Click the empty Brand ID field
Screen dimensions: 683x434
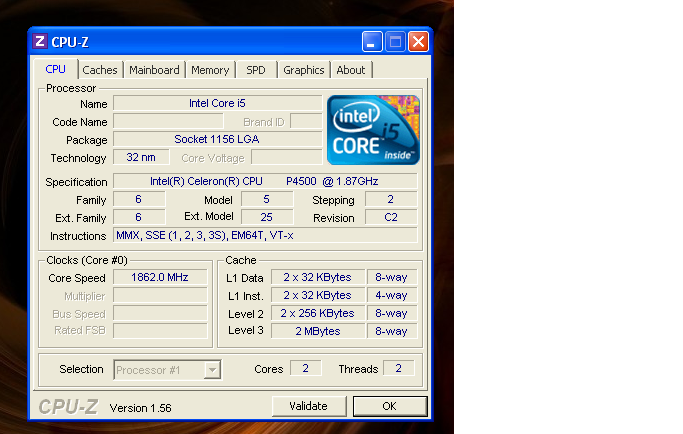306,122
